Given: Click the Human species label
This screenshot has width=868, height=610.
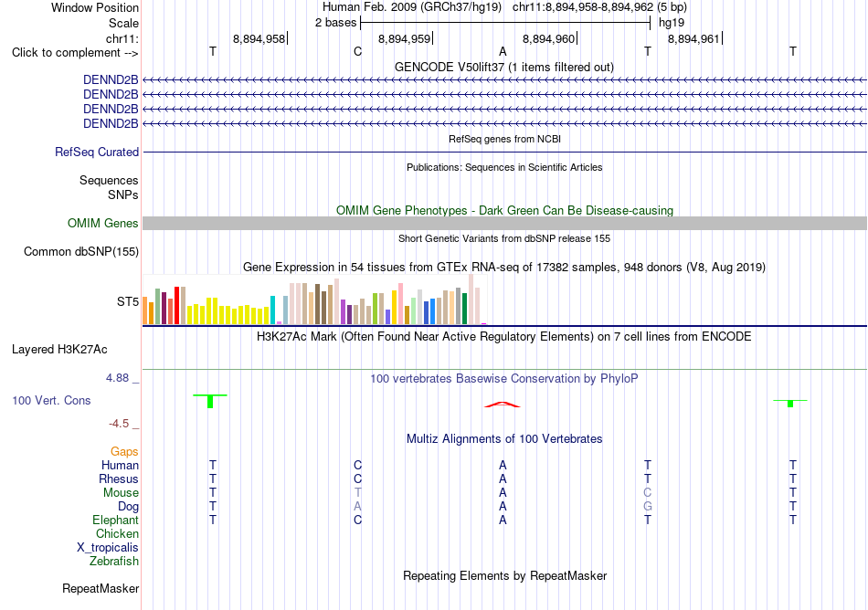Looking at the screenshot, I should click(120, 465).
